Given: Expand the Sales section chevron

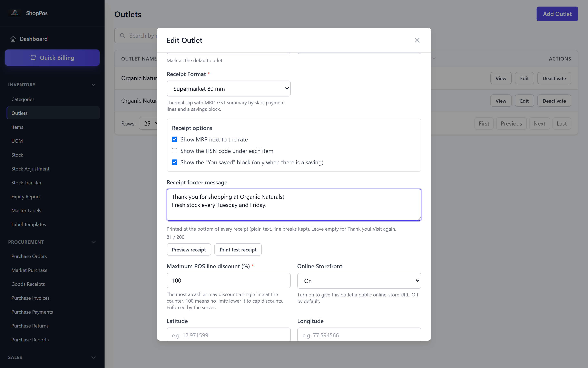Looking at the screenshot, I should pos(94,358).
